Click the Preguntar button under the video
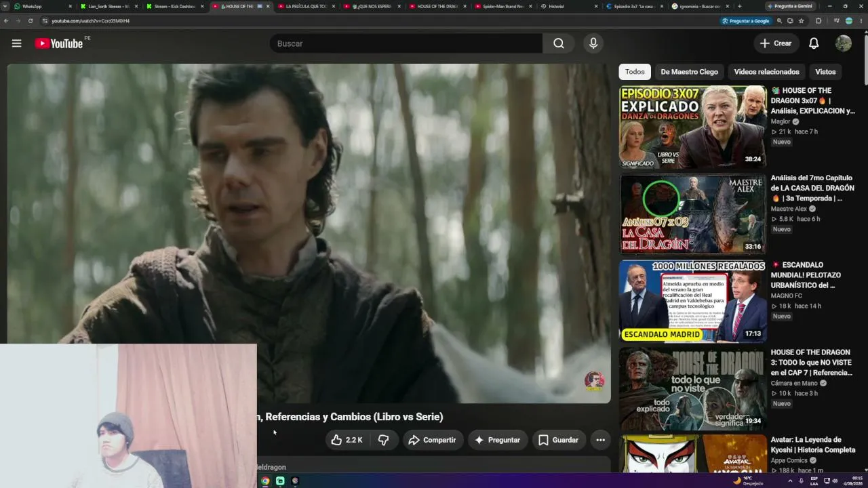 [497, 440]
